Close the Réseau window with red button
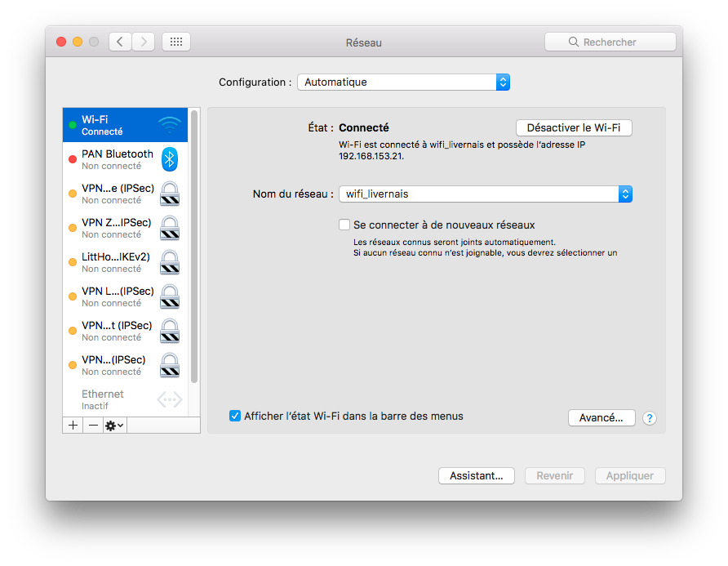The height and width of the screenshot is (566, 728). click(61, 42)
